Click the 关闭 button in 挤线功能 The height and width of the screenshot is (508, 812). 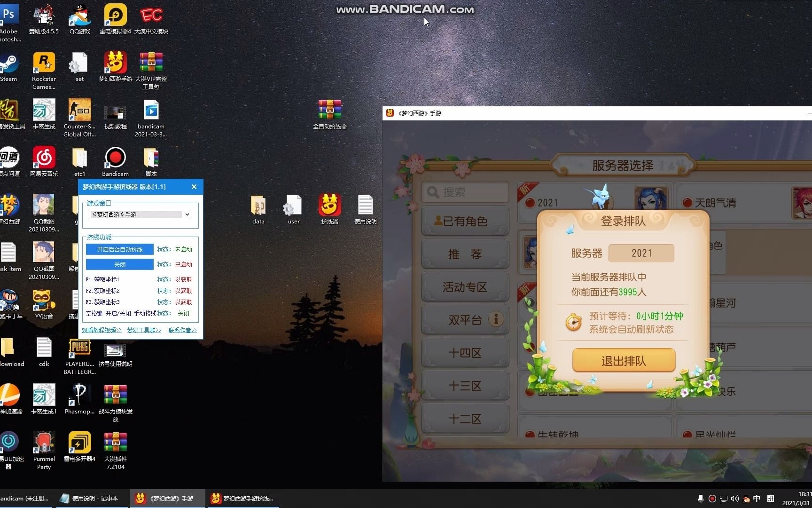click(120, 264)
